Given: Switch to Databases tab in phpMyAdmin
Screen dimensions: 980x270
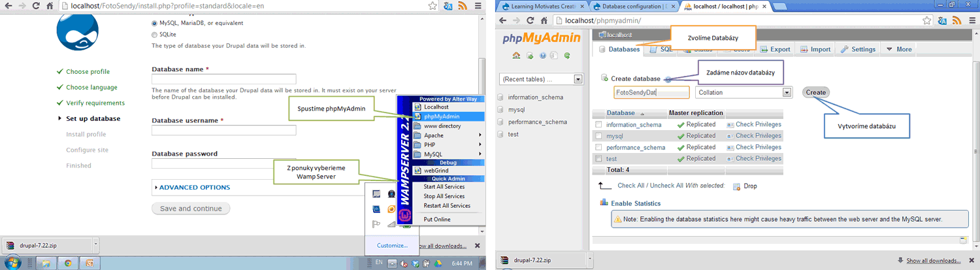Looking at the screenshot, I should pyautogui.click(x=619, y=49).
